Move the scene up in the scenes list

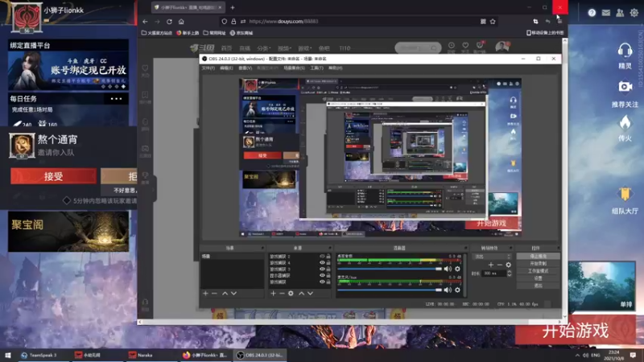[225, 294]
